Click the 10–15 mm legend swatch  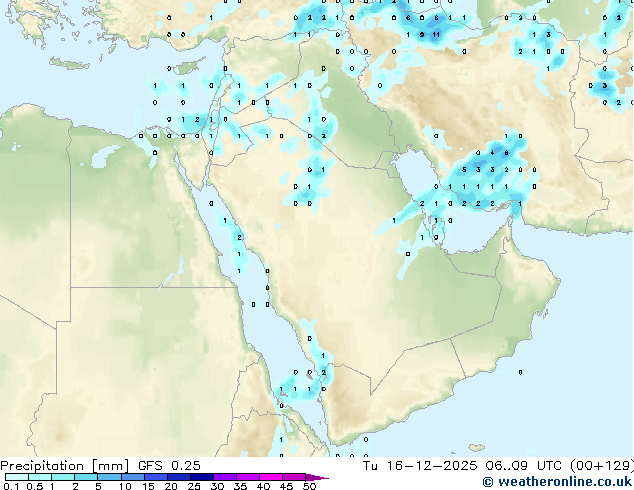click(x=133, y=477)
